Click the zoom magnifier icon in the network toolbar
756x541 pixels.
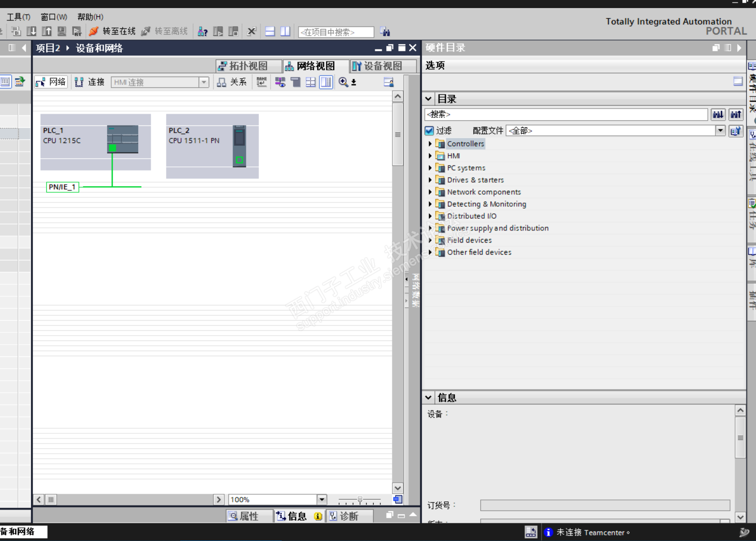344,82
